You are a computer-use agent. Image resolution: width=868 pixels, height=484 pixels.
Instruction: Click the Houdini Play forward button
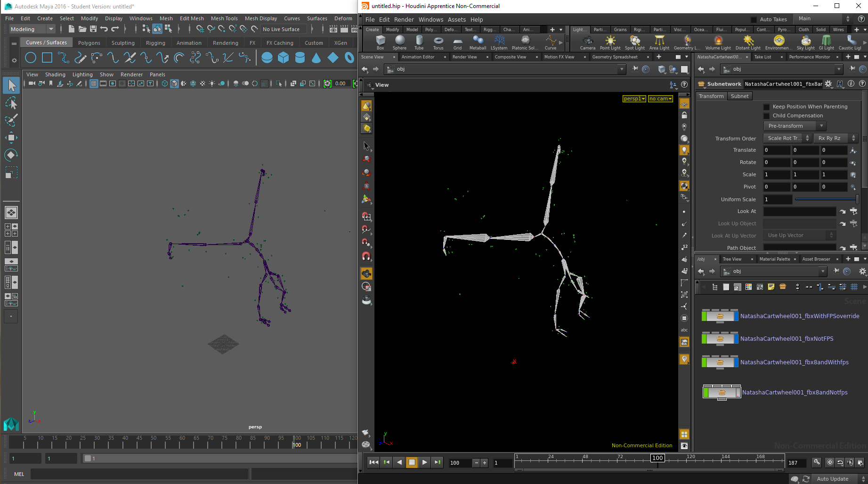click(424, 462)
